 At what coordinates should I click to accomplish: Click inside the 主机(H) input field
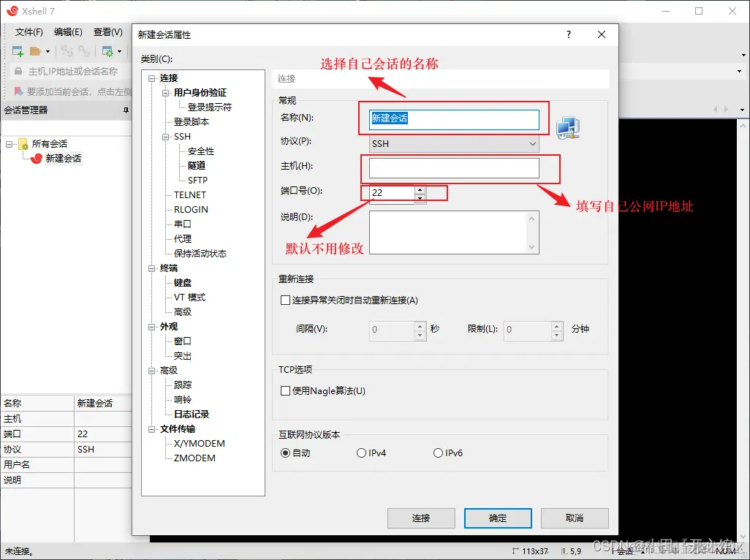(x=453, y=168)
